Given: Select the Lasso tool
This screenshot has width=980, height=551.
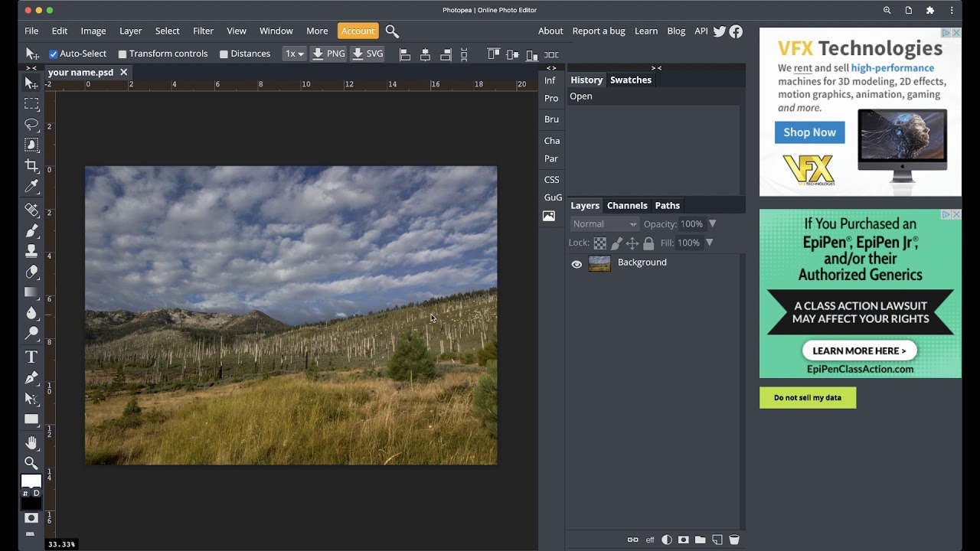Looking at the screenshot, I should [x=31, y=124].
